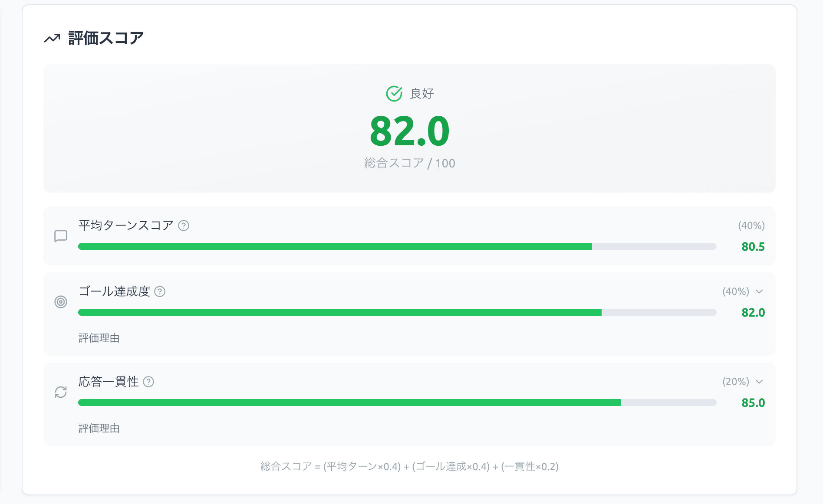The image size is (823, 504).
Task: Open 評価理由 under ゴール達成度
Action: pos(99,339)
